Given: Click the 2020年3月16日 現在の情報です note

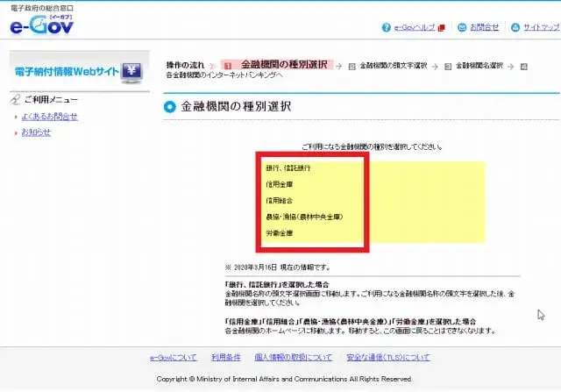Looking at the screenshot, I should pos(278,267).
